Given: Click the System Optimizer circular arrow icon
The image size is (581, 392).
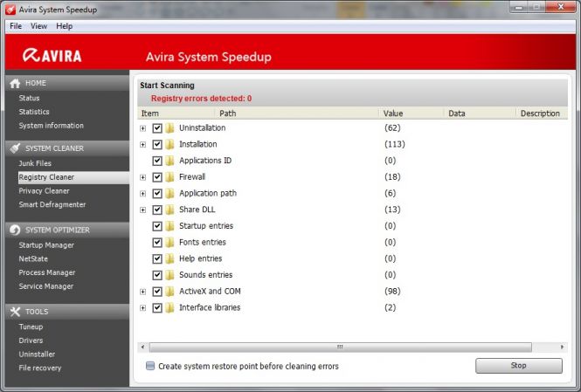Looking at the screenshot, I should tap(15, 230).
